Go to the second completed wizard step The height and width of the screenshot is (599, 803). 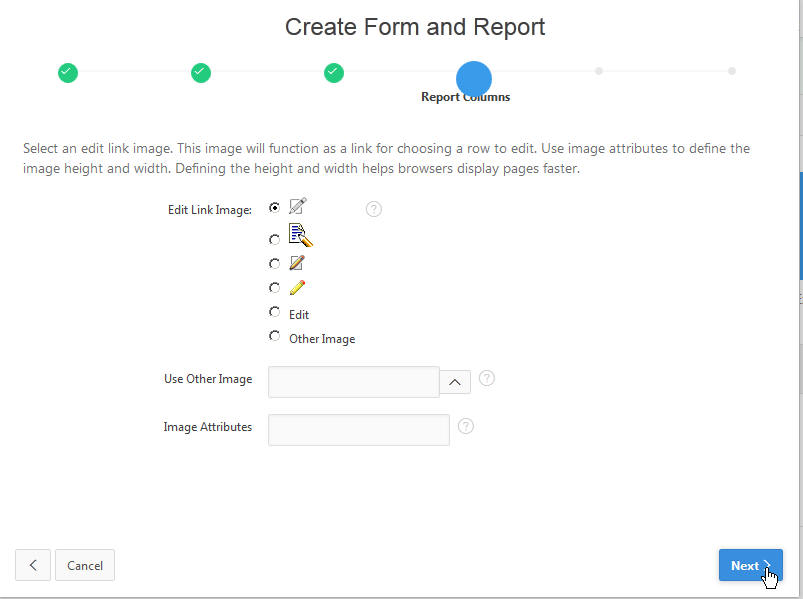click(201, 72)
